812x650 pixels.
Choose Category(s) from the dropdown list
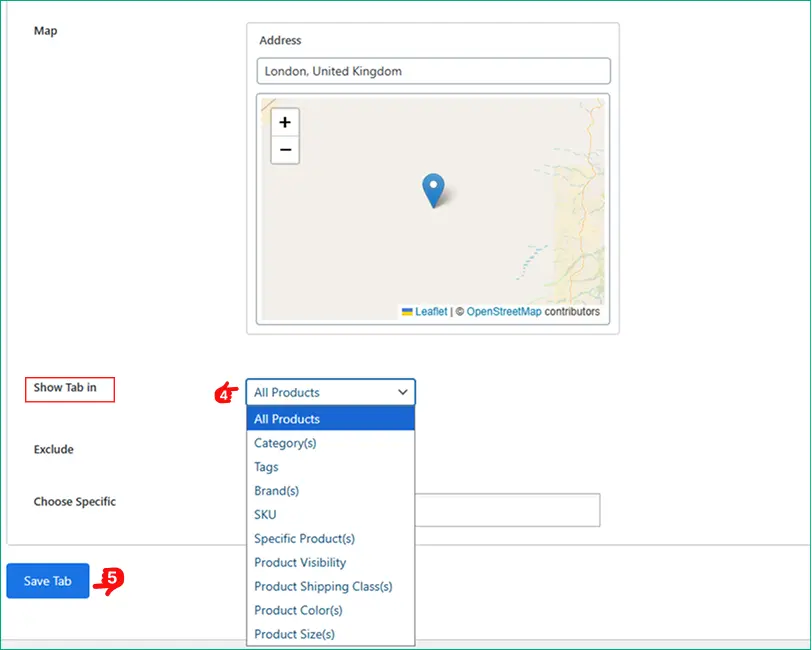click(x=330, y=443)
